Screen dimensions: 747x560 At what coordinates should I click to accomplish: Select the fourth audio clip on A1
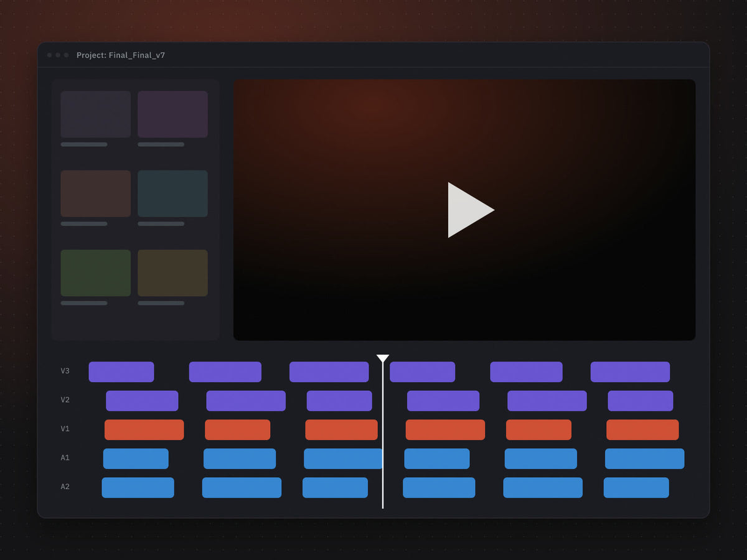[x=437, y=459]
